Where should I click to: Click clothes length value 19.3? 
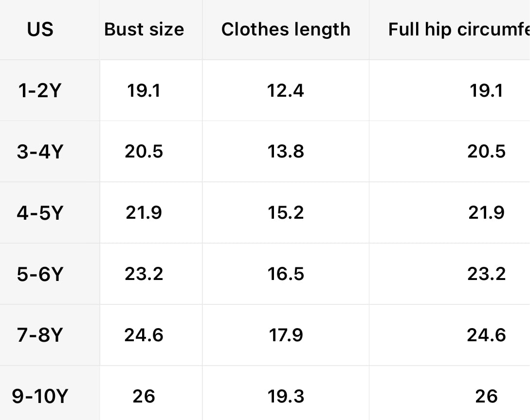point(286,397)
